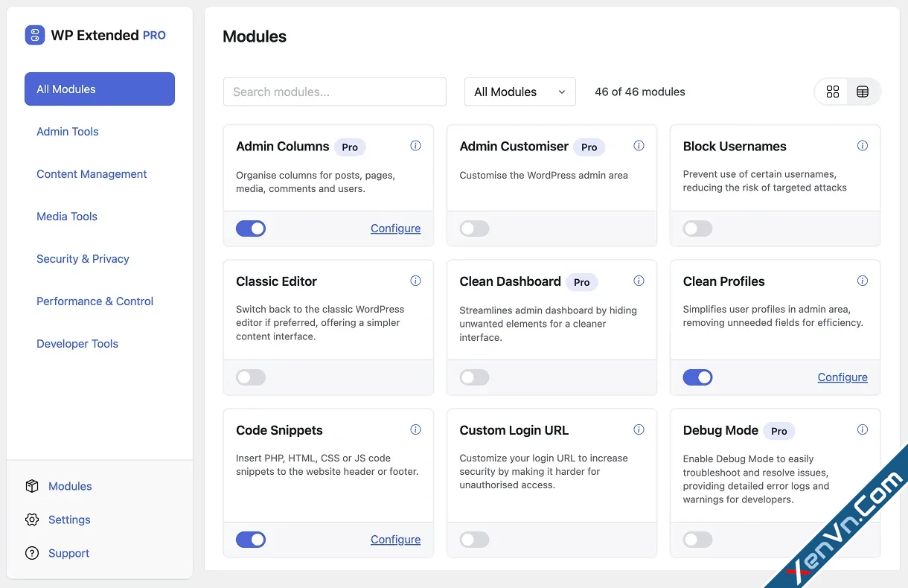The width and height of the screenshot is (908, 588).
Task: Enable the Classic Editor module
Action: [x=251, y=377]
